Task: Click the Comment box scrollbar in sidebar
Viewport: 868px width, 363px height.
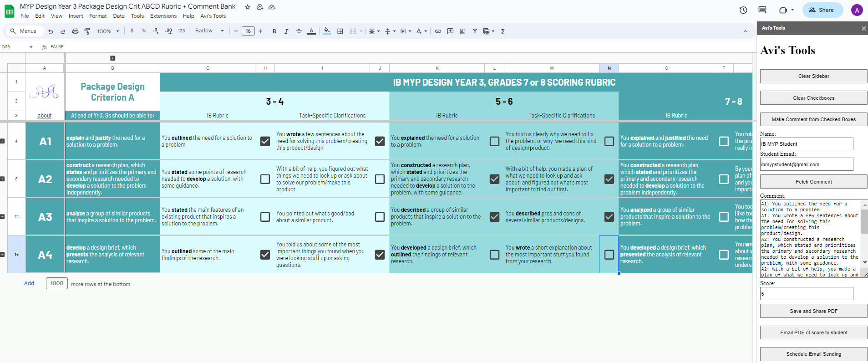Action: tap(864, 221)
